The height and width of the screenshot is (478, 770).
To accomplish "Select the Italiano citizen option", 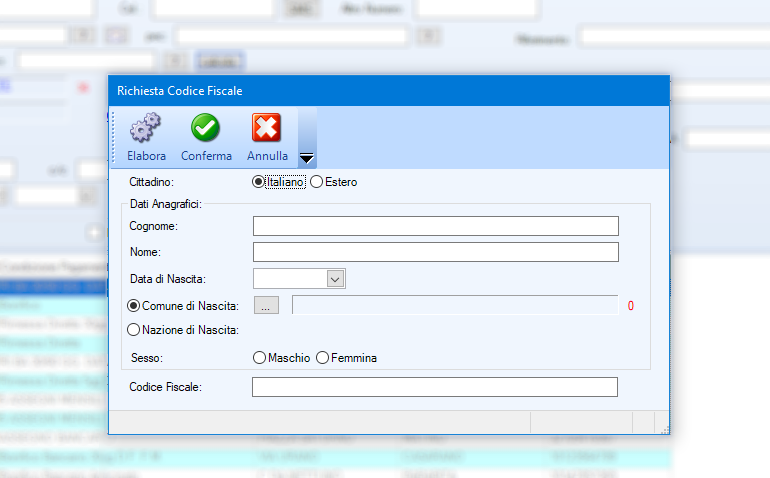I will [259, 182].
